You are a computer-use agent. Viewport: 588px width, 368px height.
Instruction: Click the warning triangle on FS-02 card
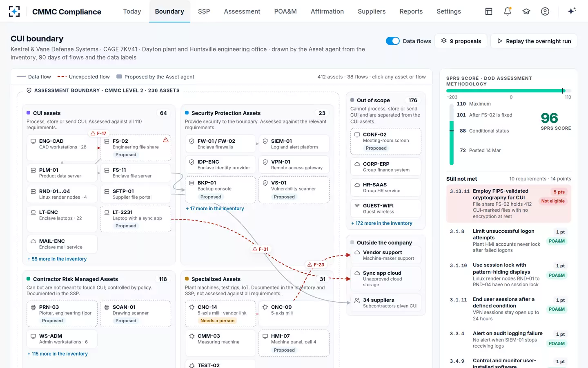click(166, 140)
